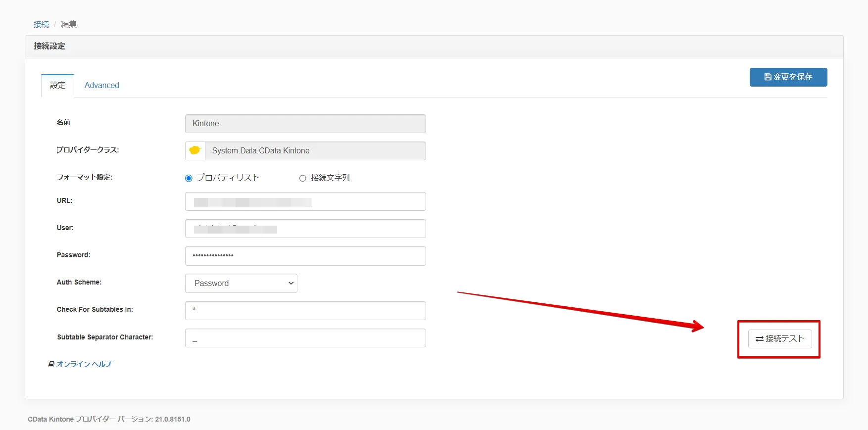The height and width of the screenshot is (430, 868).
Task: Select the プロパティリスト radio button
Action: (x=189, y=178)
